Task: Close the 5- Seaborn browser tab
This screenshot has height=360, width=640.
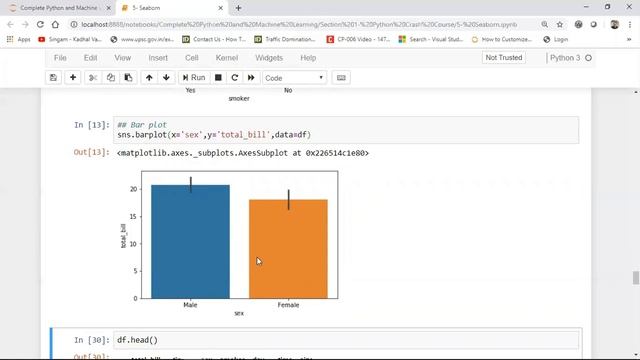Action: [x=220, y=8]
